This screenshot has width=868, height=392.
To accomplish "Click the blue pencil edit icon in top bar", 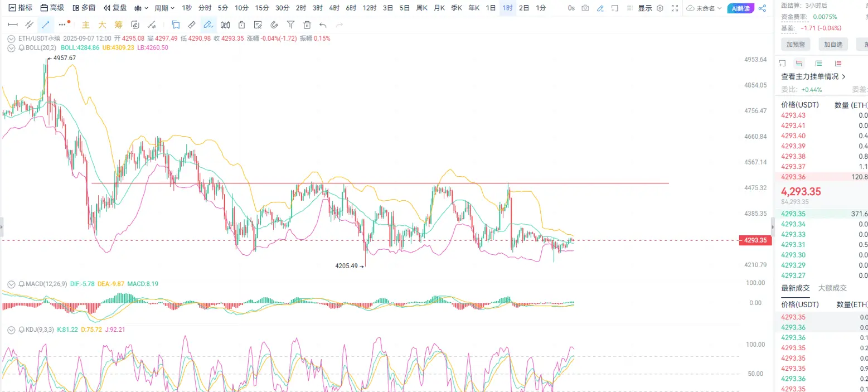I will (x=600, y=8).
